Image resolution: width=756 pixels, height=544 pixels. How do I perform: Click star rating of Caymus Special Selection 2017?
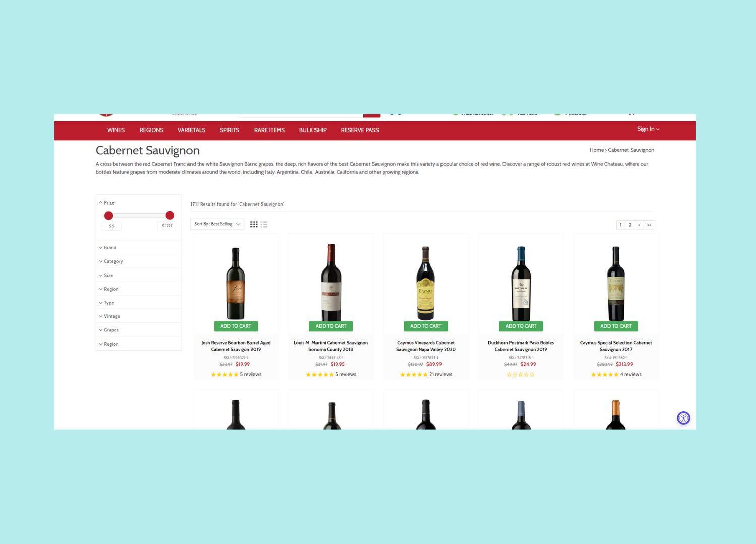605,375
